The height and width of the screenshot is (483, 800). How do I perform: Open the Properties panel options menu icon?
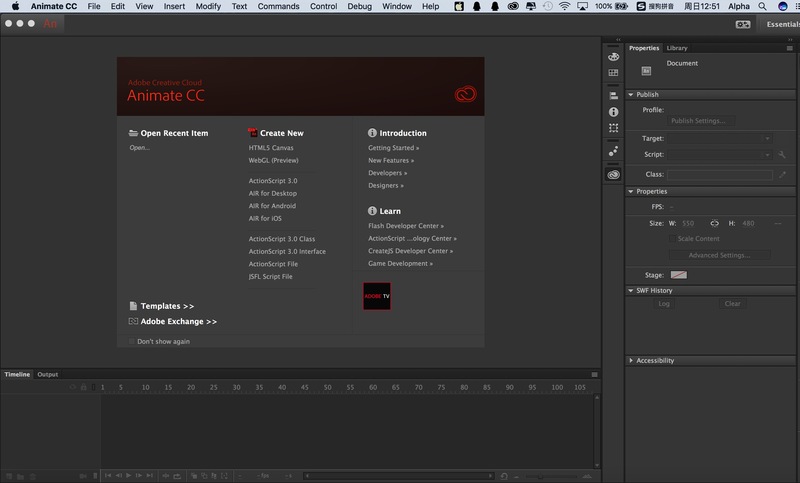click(789, 48)
